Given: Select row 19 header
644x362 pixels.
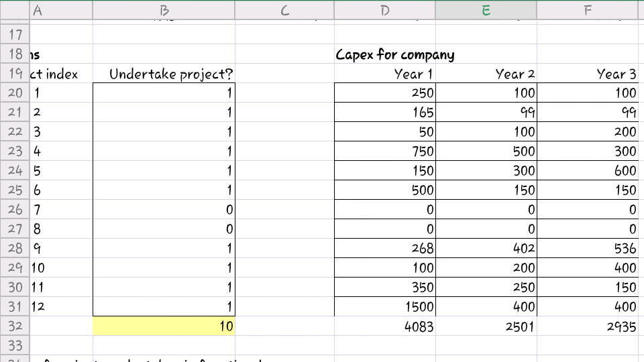Looking at the screenshot, I should (15, 74).
